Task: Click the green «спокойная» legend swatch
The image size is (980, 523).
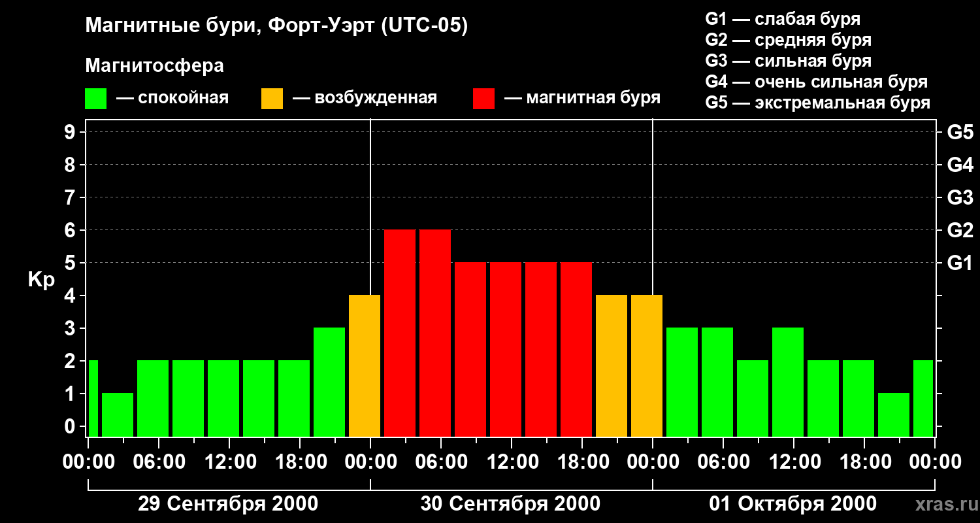Action: [95, 99]
